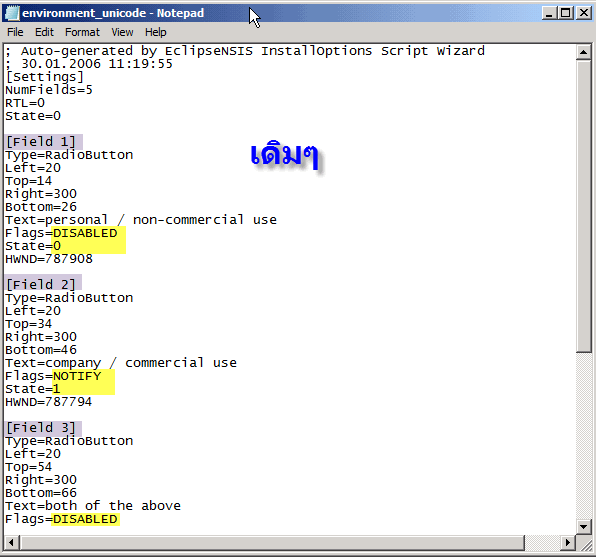Minimize the Notepad window

tap(548, 13)
